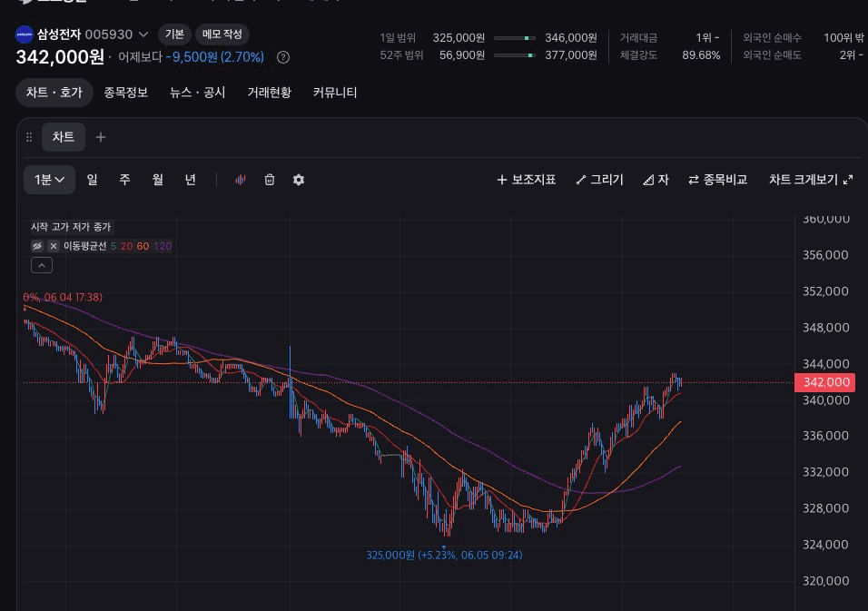The height and width of the screenshot is (611, 868).
Task: Open the stock selector chevron next to 005930
Action: [x=143, y=34]
